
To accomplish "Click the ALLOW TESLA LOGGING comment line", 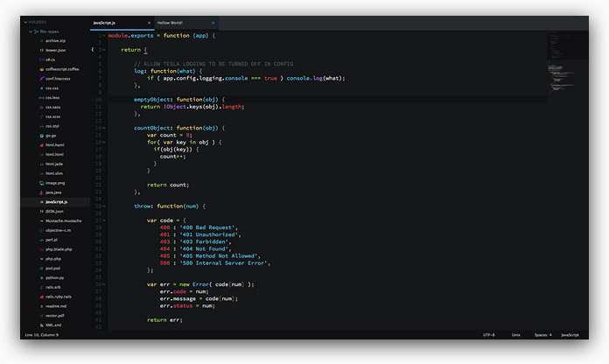I will pyautogui.click(x=213, y=64).
